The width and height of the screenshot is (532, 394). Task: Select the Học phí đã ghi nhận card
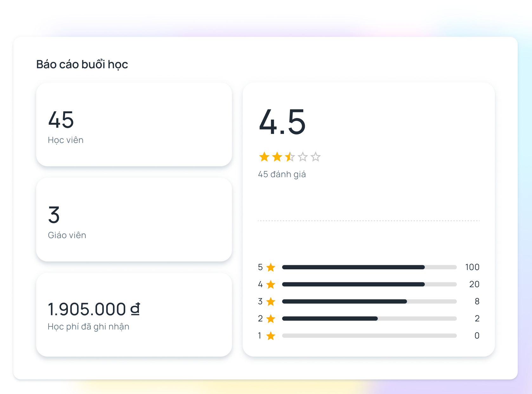click(x=134, y=315)
